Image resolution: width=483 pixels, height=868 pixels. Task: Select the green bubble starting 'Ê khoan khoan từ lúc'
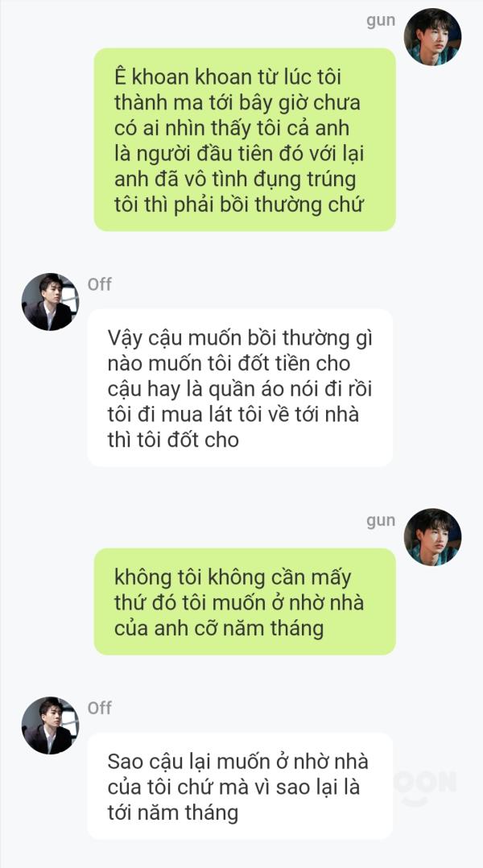tap(245, 139)
